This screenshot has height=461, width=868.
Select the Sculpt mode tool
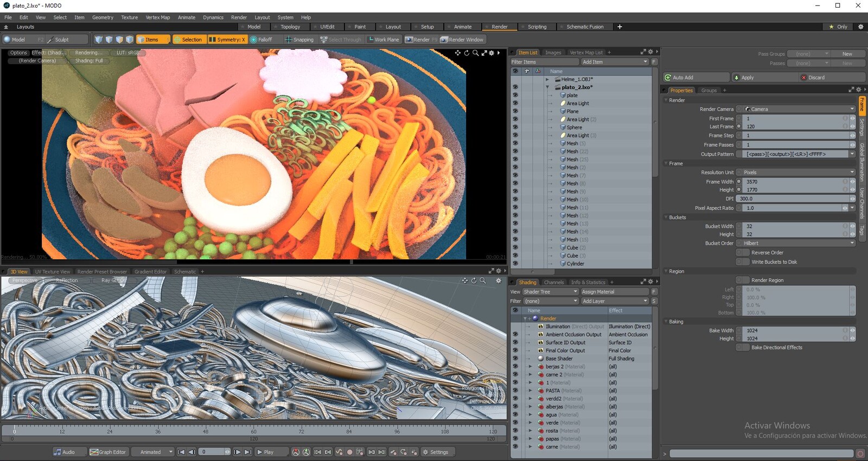coord(67,40)
